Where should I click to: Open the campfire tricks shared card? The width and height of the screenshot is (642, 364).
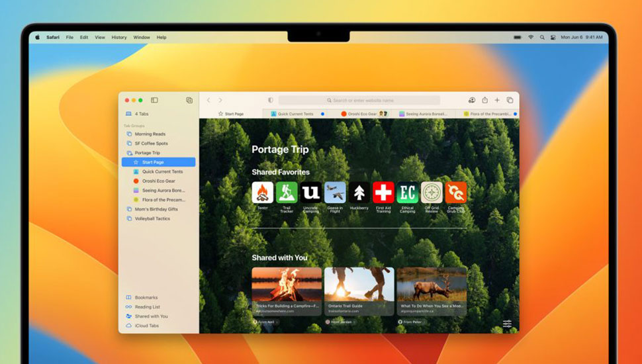click(x=287, y=291)
